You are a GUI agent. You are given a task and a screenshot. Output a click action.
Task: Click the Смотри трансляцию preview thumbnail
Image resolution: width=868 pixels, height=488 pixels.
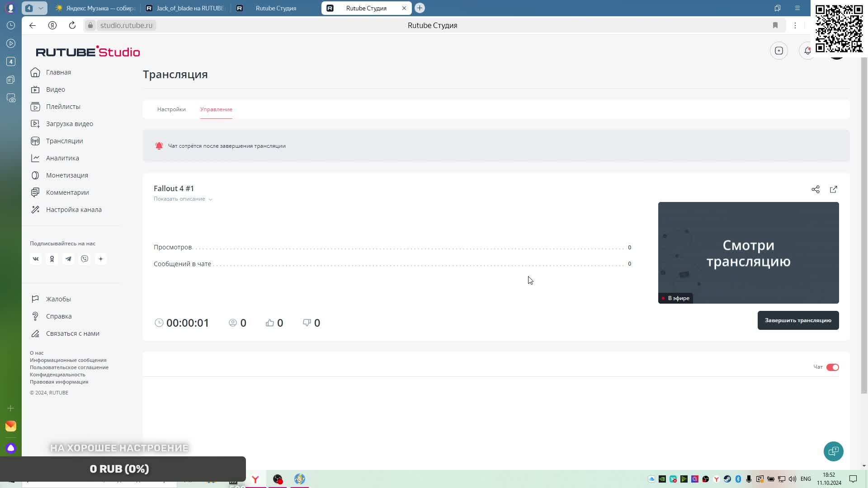pyautogui.click(x=748, y=253)
